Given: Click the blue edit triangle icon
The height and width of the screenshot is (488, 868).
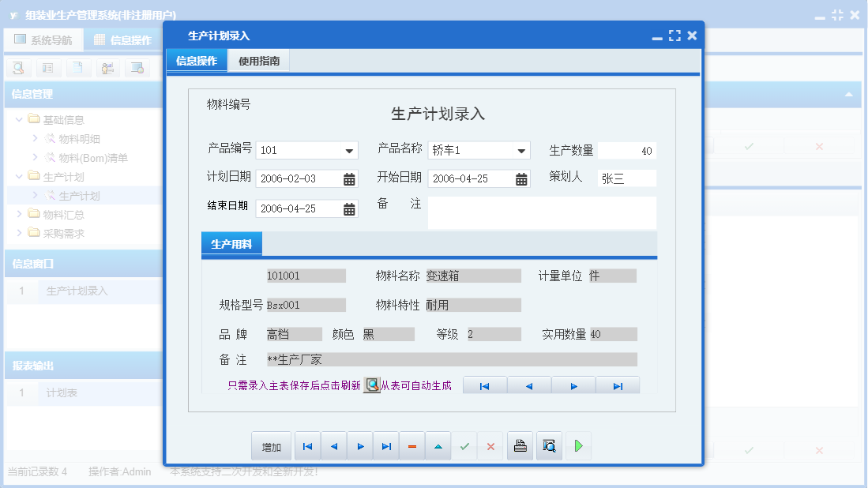Looking at the screenshot, I should pos(438,445).
